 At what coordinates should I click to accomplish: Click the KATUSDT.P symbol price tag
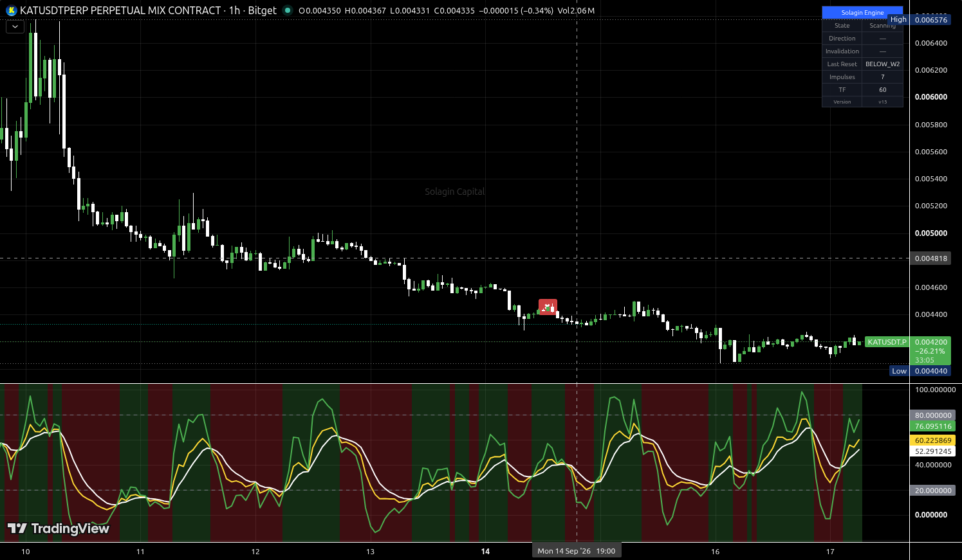point(886,342)
